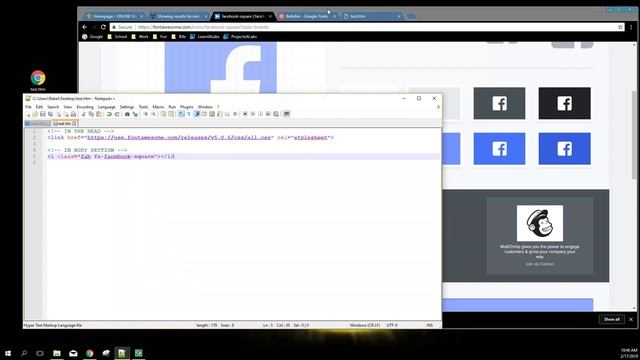Reload the Font Awesome page in Chrome

point(103,27)
